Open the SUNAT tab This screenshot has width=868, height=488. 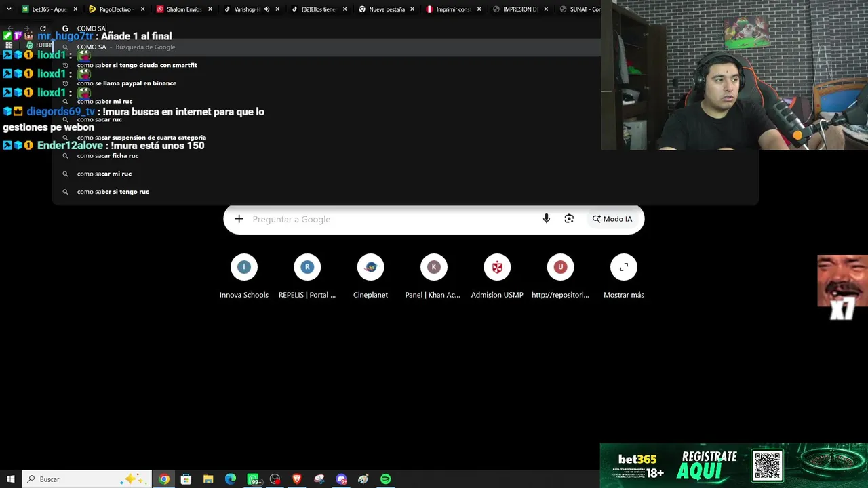[581, 9]
